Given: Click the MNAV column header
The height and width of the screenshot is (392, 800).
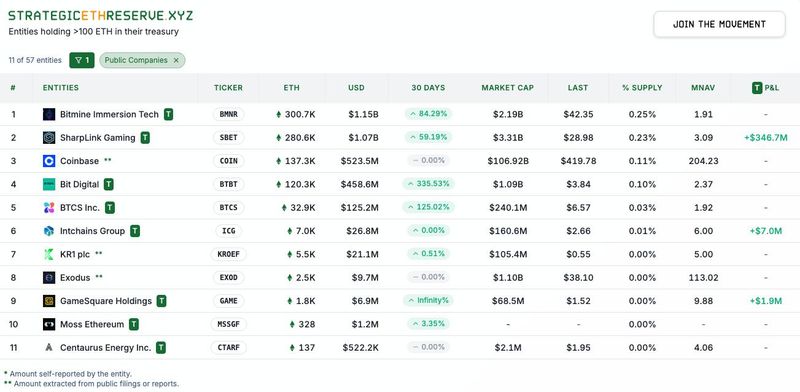Looking at the screenshot, I should (703, 88).
